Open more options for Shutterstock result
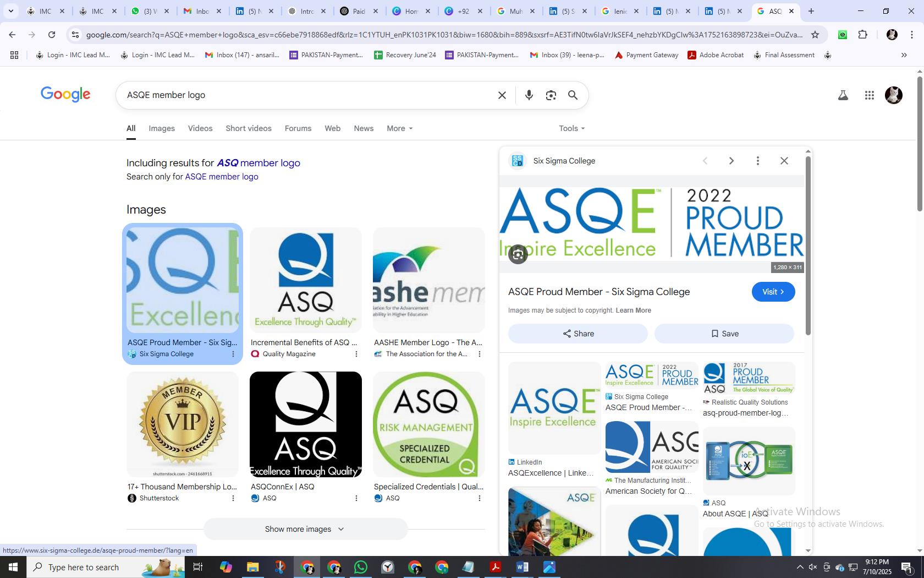The height and width of the screenshot is (578, 924). pos(233,498)
